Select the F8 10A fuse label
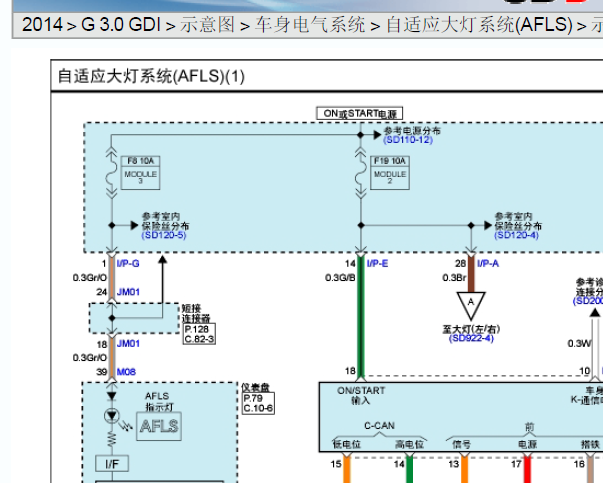This screenshot has height=483, width=603. click(x=140, y=161)
